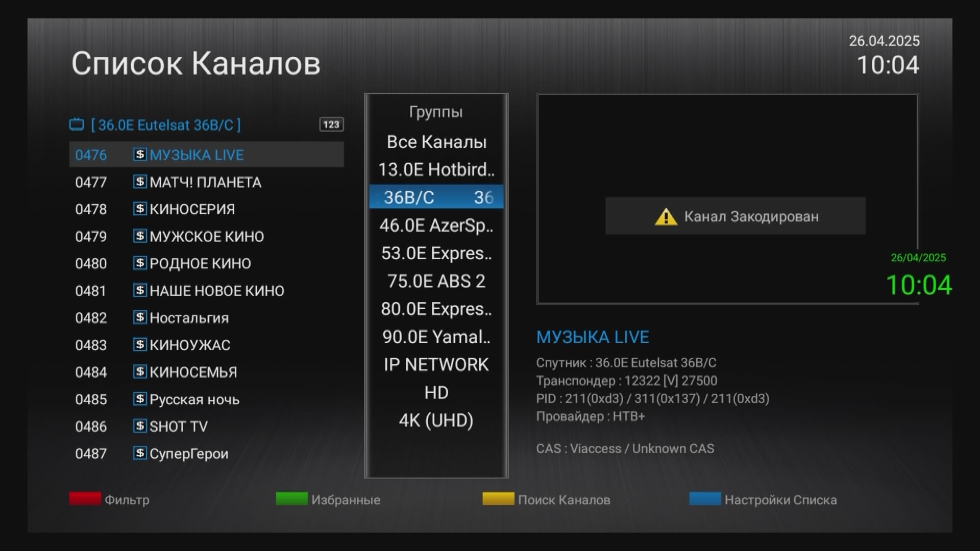Viewport: 980px width, 551px height.
Task: Click the blue Настройки Списка color button
Action: [x=705, y=498]
